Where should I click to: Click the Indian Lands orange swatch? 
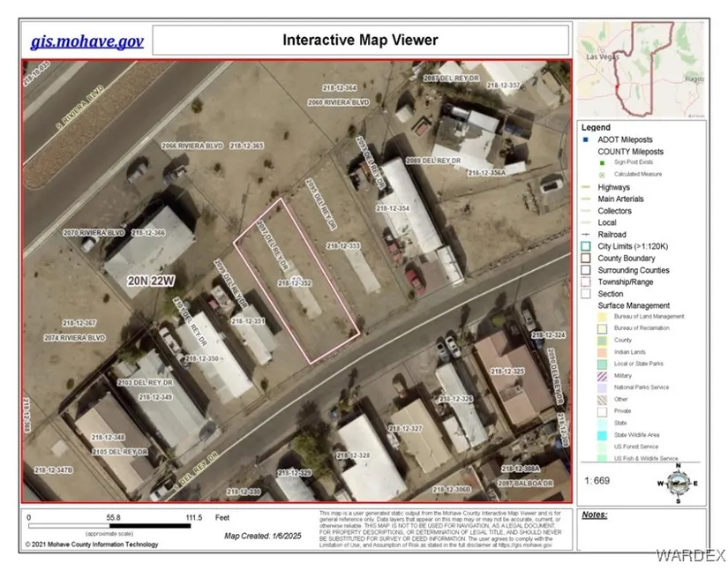click(x=601, y=351)
